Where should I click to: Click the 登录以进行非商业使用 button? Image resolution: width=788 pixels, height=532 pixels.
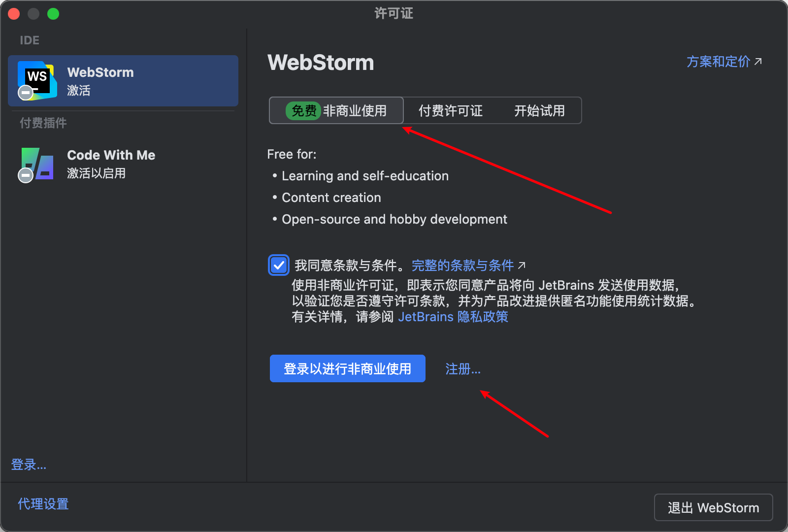(x=347, y=368)
